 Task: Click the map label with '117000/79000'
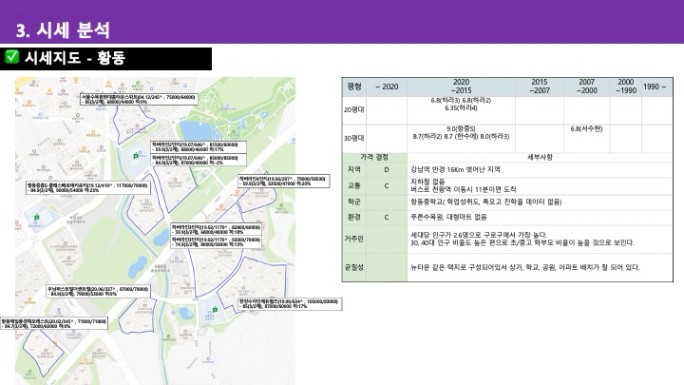coord(88,188)
